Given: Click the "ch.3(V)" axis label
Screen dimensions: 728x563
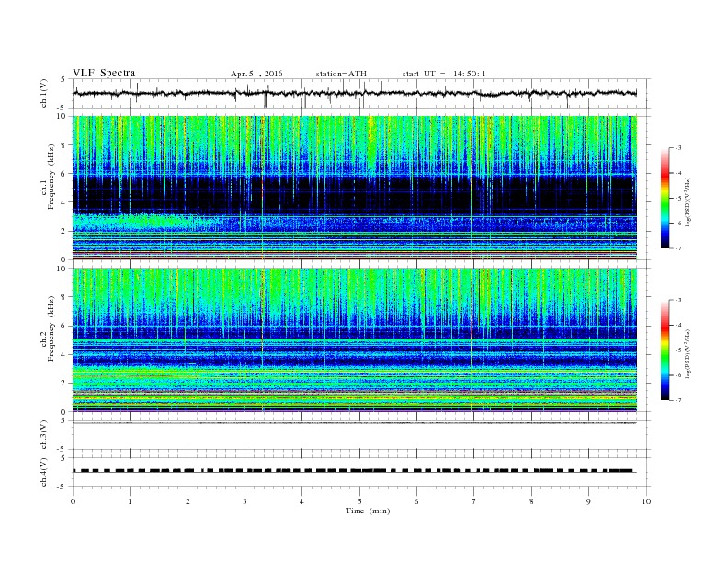Looking at the screenshot, I should click(x=44, y=435).
